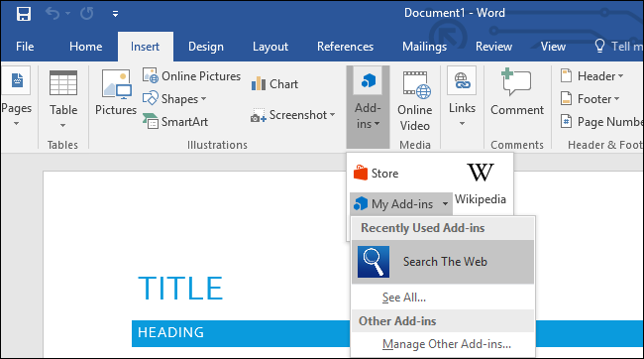Insert a Chart

coord(274,84)
